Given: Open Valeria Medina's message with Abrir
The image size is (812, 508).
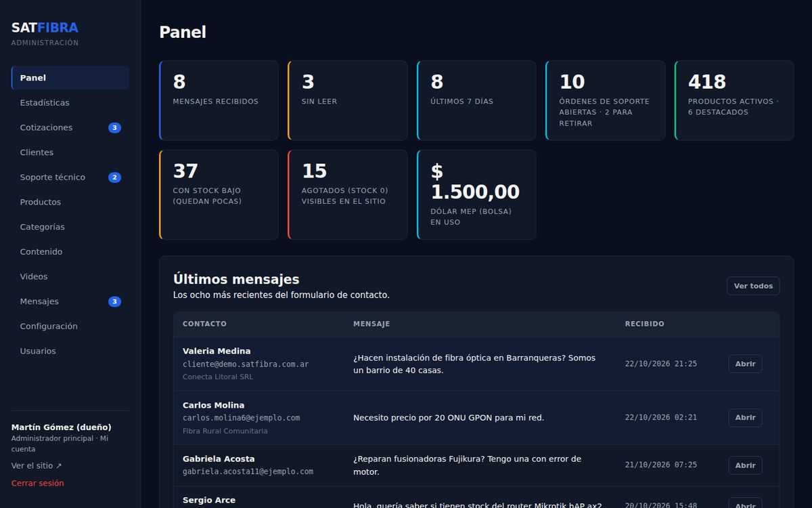Looking at the screenshot, I should coord(745,364).
